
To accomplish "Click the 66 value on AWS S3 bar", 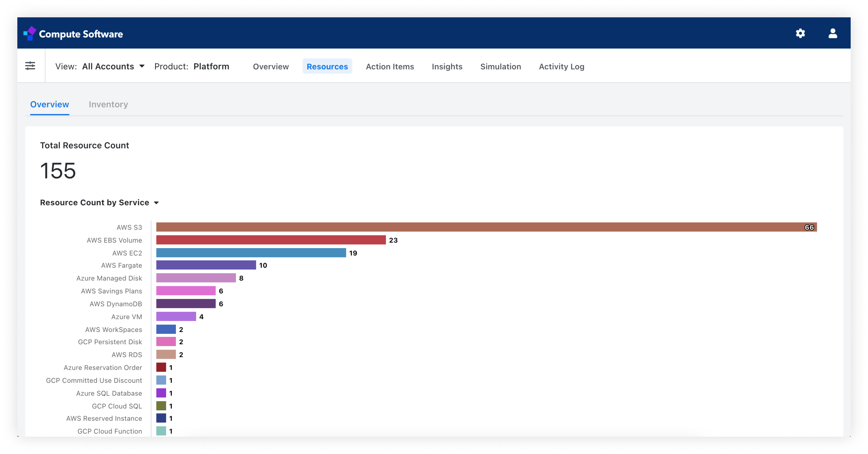I will click(x=809, y=227).
